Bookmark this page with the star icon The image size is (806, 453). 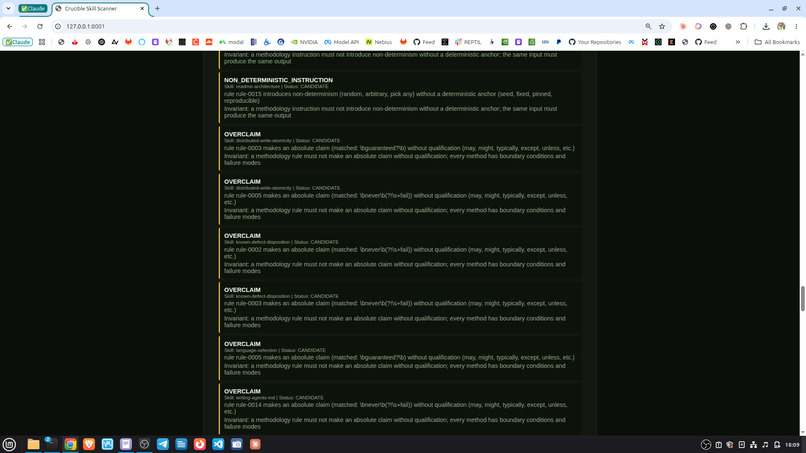(x=662, y=26)
